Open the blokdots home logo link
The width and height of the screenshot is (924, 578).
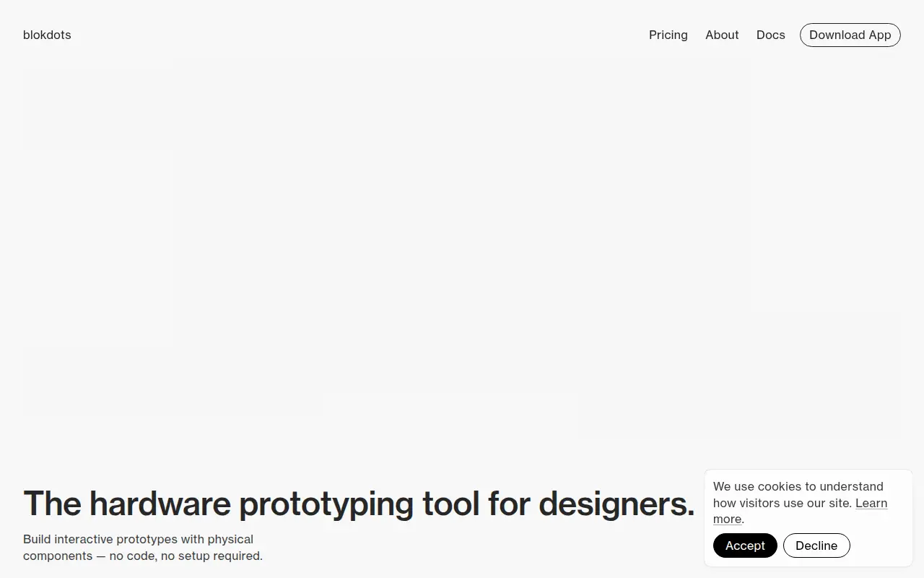coord(47,35)
